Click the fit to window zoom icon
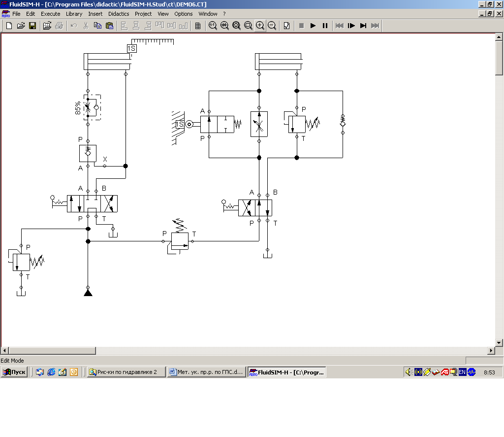Screen dimensions: 504x437 236,26
